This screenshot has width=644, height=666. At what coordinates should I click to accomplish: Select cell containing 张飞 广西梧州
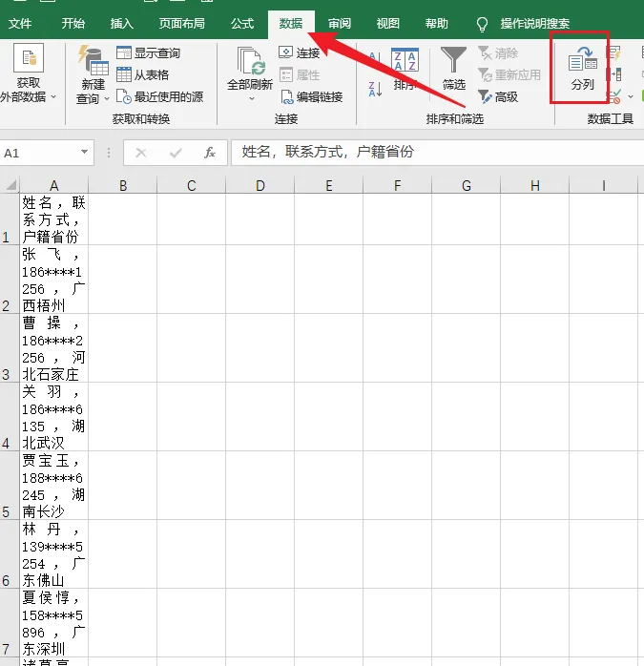(x=54, y=280)
